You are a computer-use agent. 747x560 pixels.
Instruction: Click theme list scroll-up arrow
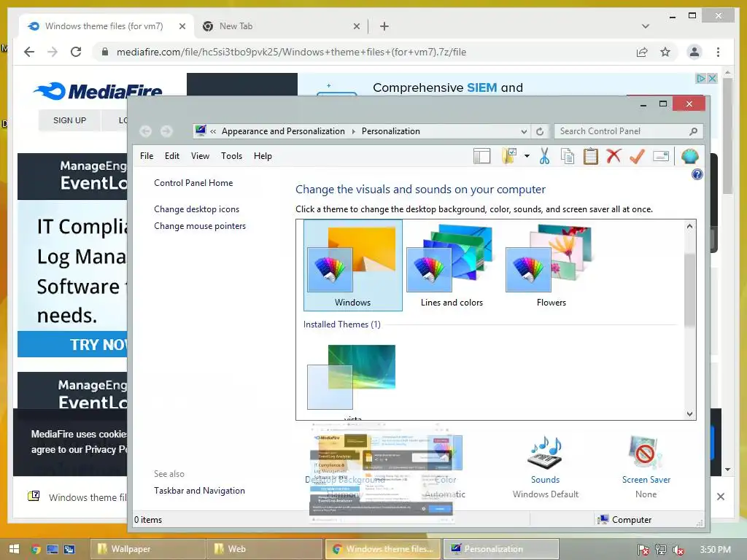point(689,227)
